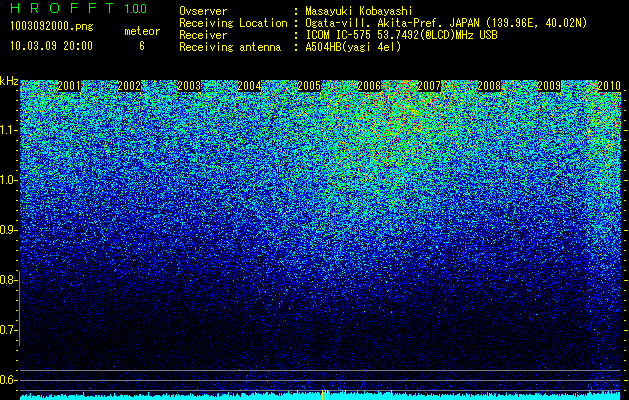Viewport: 629px width, 400px height.
Task: Click the HROFFT 1.0.0 title text
Action: tap(79, 8)
